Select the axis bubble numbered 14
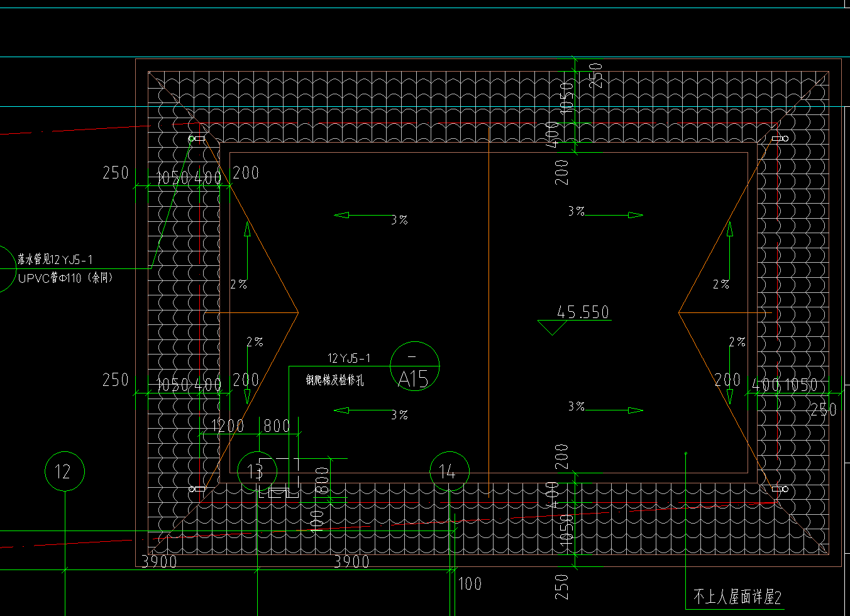 [450, 471]
